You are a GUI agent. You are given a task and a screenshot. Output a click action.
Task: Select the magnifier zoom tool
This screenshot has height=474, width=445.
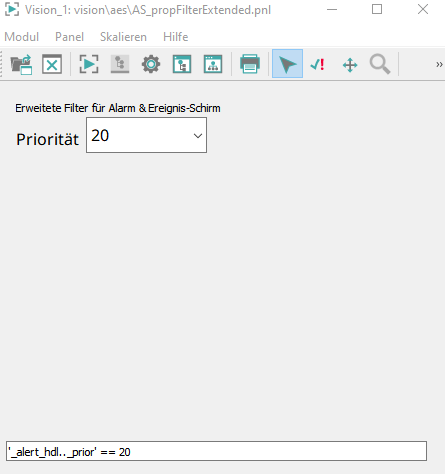pyautogui.click(x=380, y=64)
